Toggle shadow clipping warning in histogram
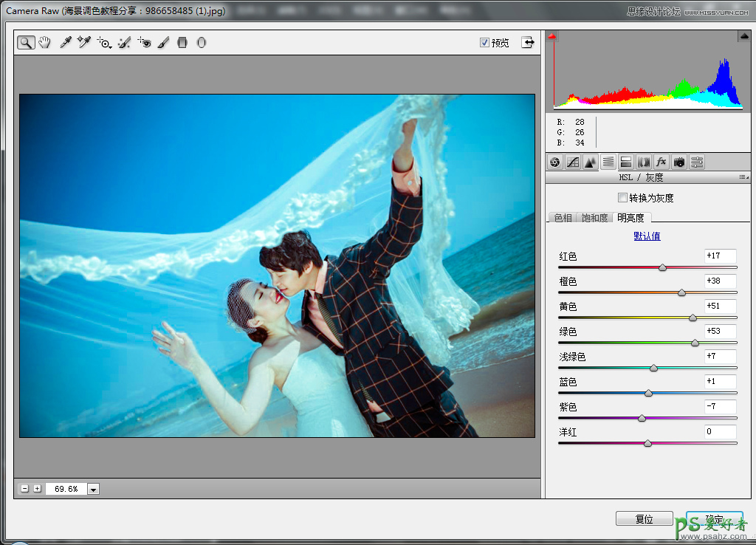The height and width of the screenshot is (545, 756). point(551,37)
